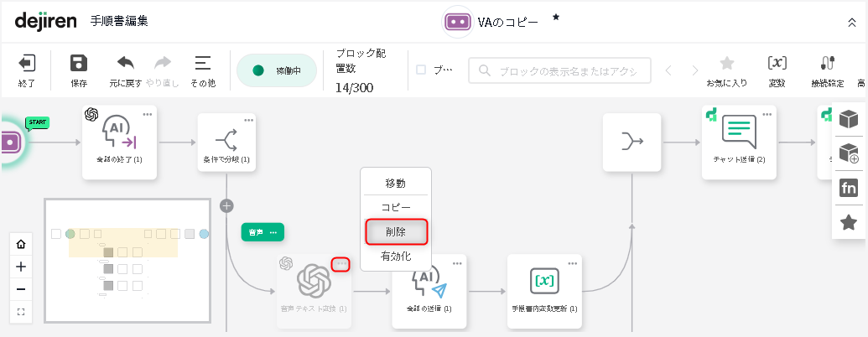Open the 音声 label's three-dot menu
Viewport: 868px width, 337px height.
[x=273, y=231]
